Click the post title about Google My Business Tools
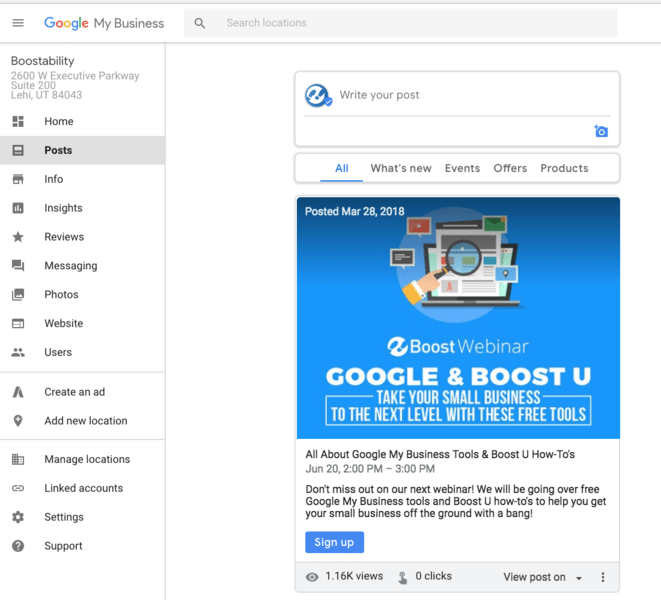Viewport: 661px width, 600px height. pyautogui.click(x=440, y=455)
